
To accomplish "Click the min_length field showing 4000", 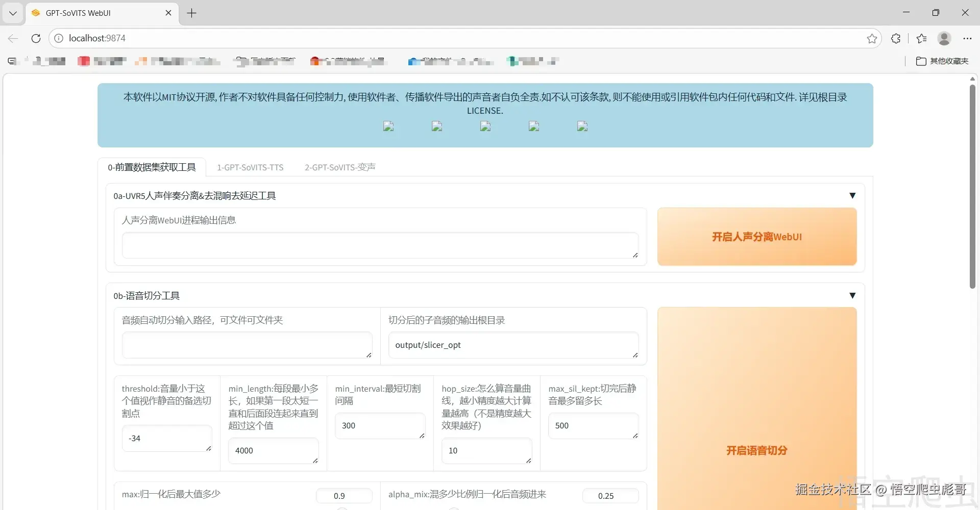I will [274, 451].
